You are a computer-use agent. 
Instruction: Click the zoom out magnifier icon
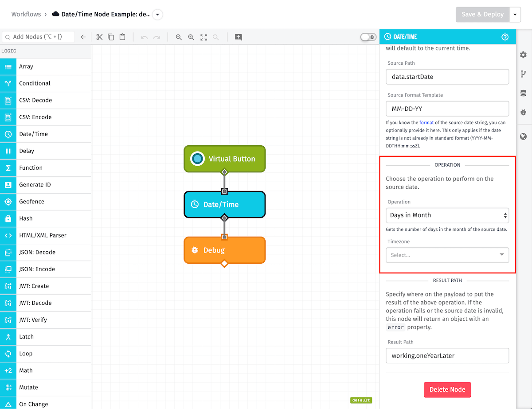[179, 37]
